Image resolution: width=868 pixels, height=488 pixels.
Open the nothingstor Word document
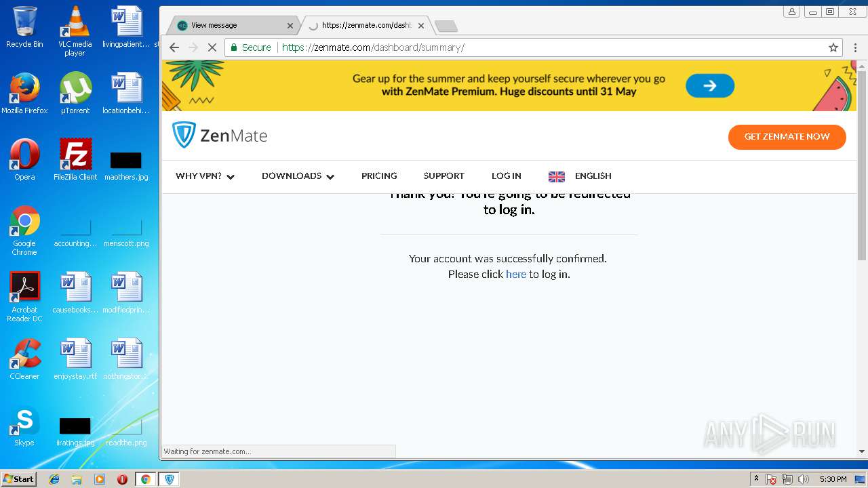click(126, 359)
